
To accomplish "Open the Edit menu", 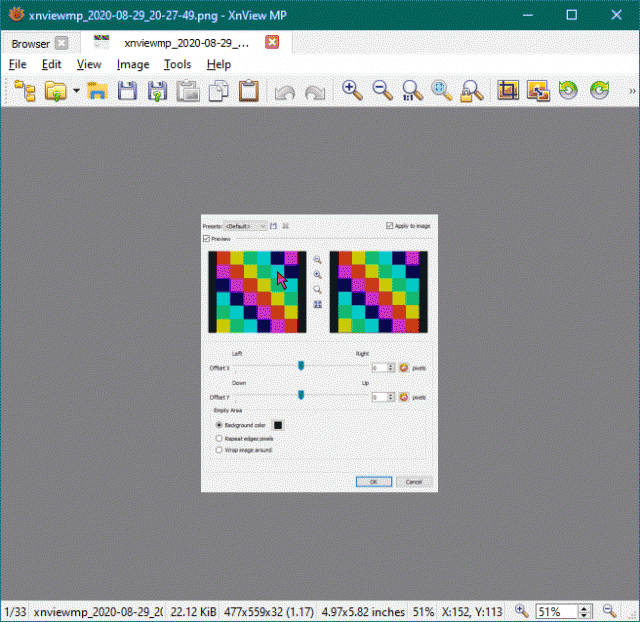I will (x=51, y=64).
